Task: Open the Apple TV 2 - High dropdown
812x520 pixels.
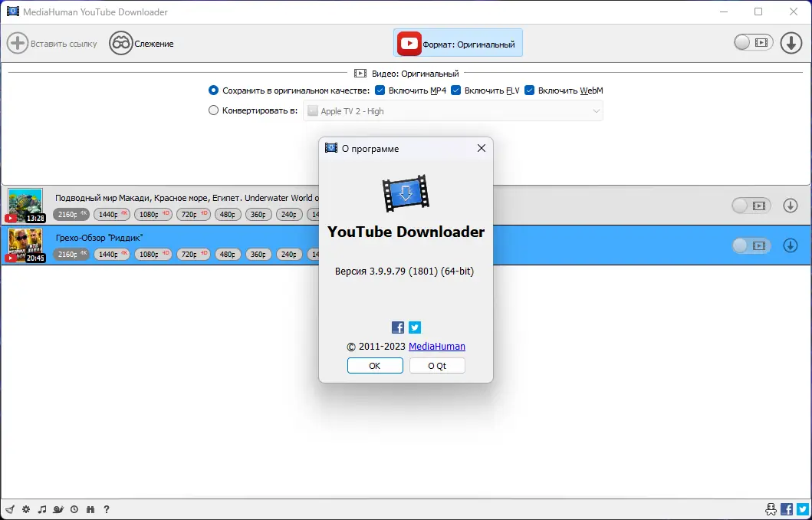Action: tap(453, 110)
